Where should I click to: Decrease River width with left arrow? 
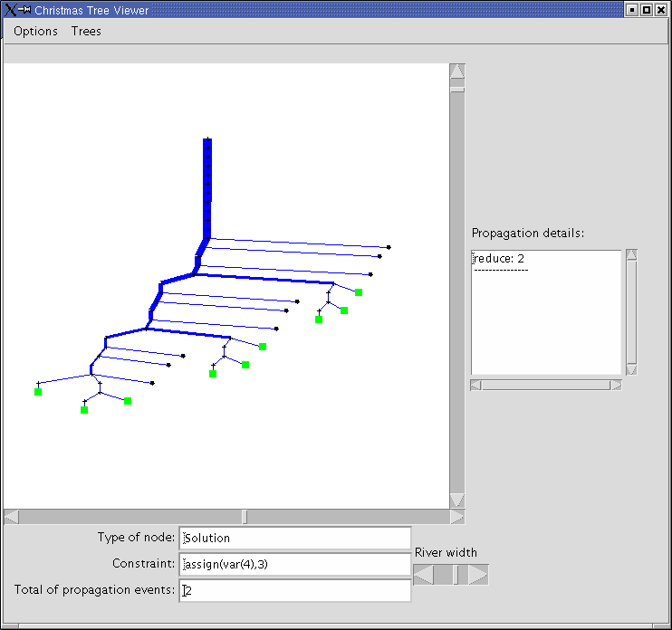[x=423, y=575]
